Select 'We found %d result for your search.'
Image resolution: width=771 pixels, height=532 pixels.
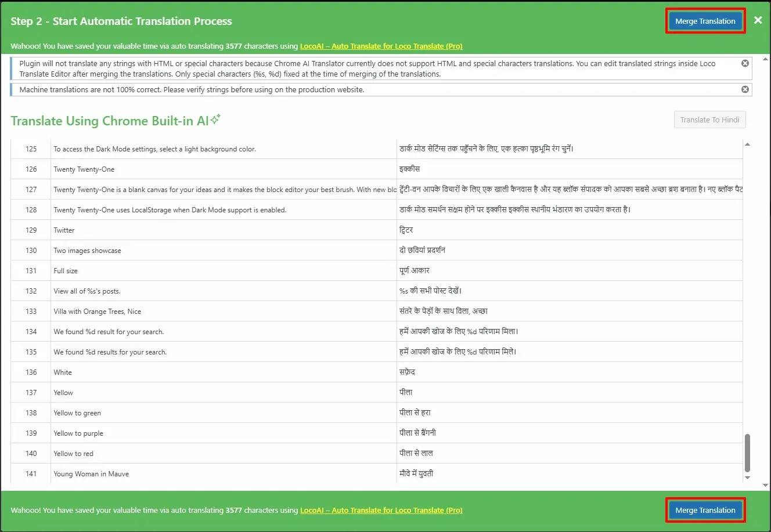[x=109, y=332]
